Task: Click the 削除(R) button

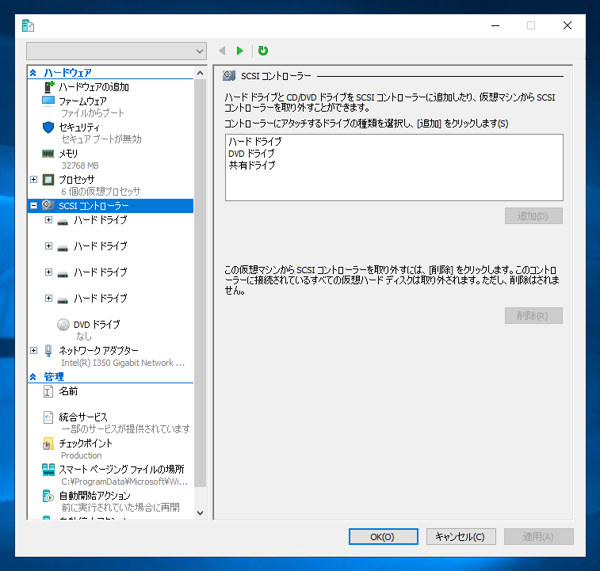Action: [x=534, y=316]
